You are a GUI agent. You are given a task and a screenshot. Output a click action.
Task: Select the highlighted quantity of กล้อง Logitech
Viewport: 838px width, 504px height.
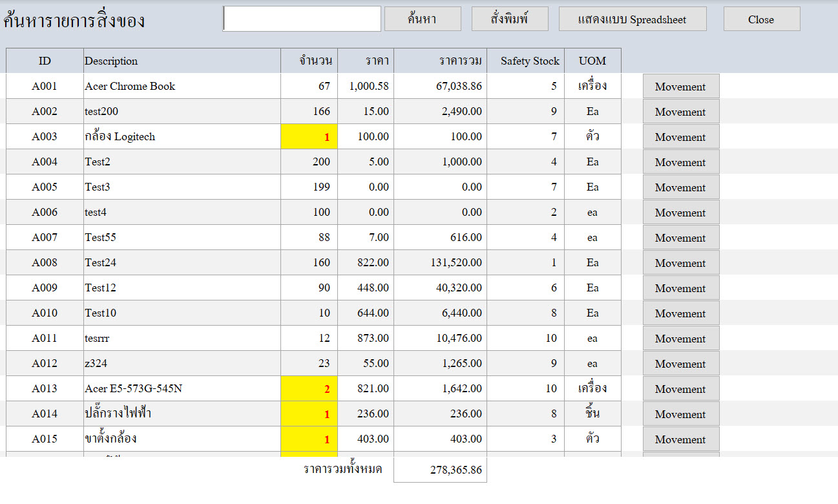(x=309, y=137)
